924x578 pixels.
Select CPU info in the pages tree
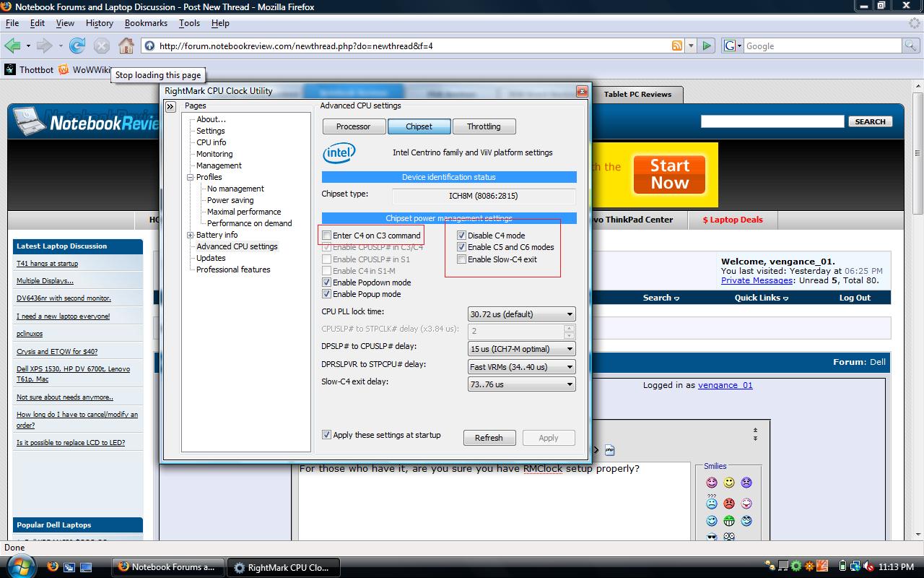tap(212, 142)
